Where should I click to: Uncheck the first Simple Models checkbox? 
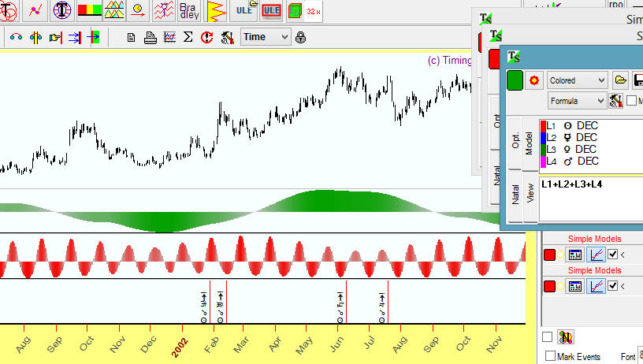[x=612, y=254]
